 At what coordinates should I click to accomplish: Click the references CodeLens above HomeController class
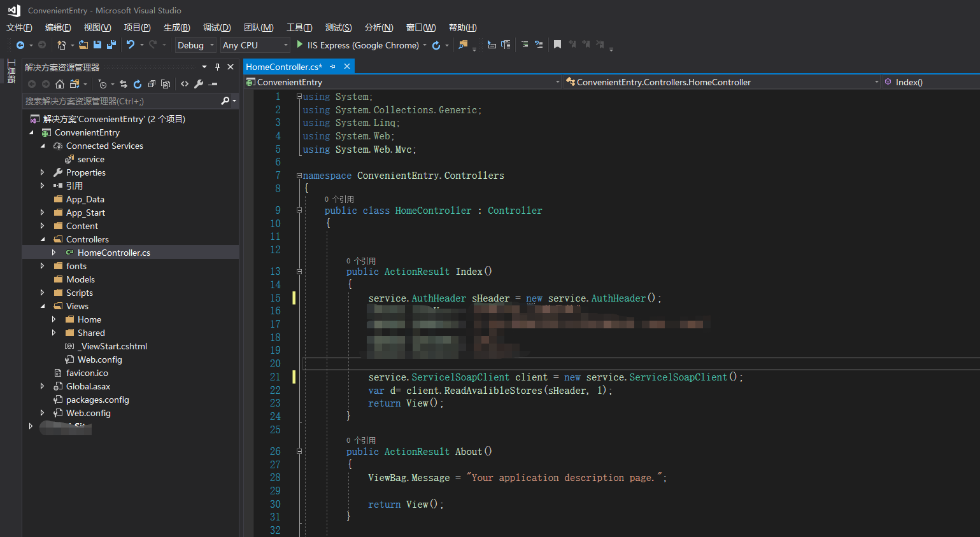pyautogui.click(x=339, y=199)
